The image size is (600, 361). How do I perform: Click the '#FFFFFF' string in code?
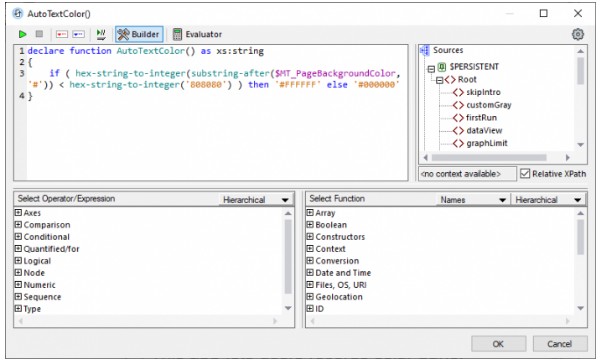[297, 85]
